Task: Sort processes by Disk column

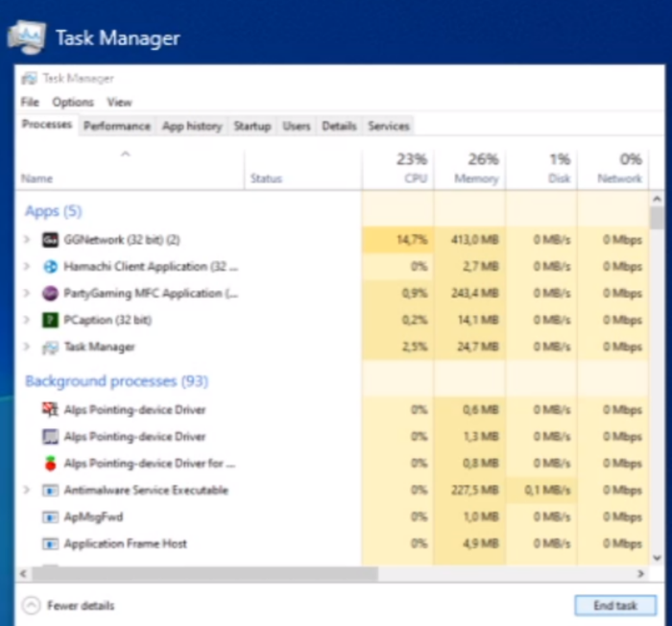Action: (x=541, y=169)
